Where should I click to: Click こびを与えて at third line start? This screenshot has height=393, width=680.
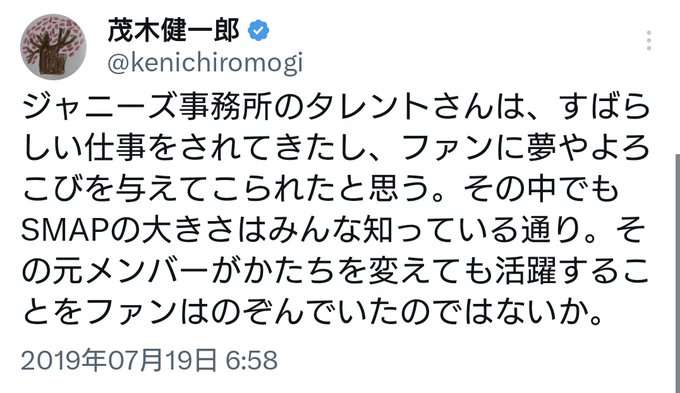tap(114, 189)
